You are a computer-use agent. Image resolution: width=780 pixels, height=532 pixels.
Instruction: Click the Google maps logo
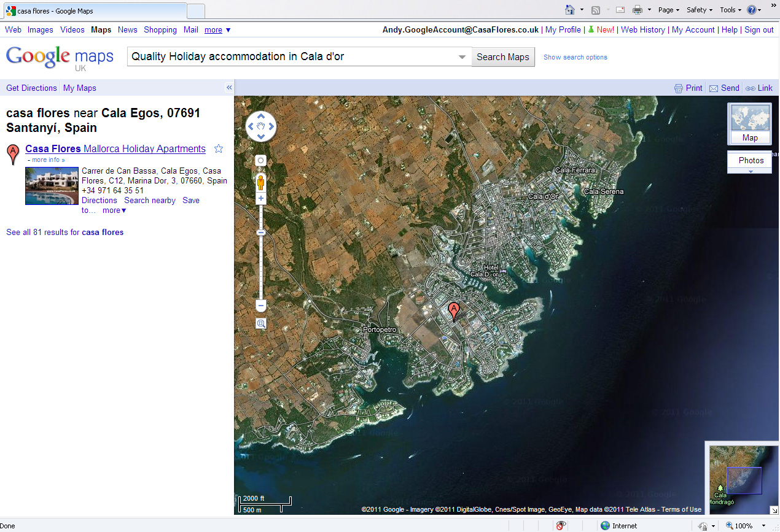click(60, 58)
